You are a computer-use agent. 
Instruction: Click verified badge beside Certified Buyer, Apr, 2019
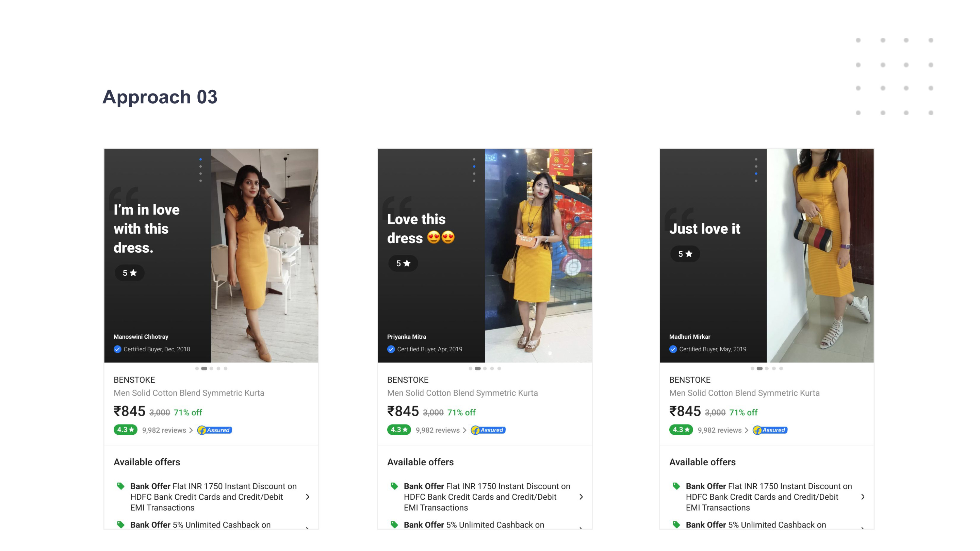coord(391,349)
